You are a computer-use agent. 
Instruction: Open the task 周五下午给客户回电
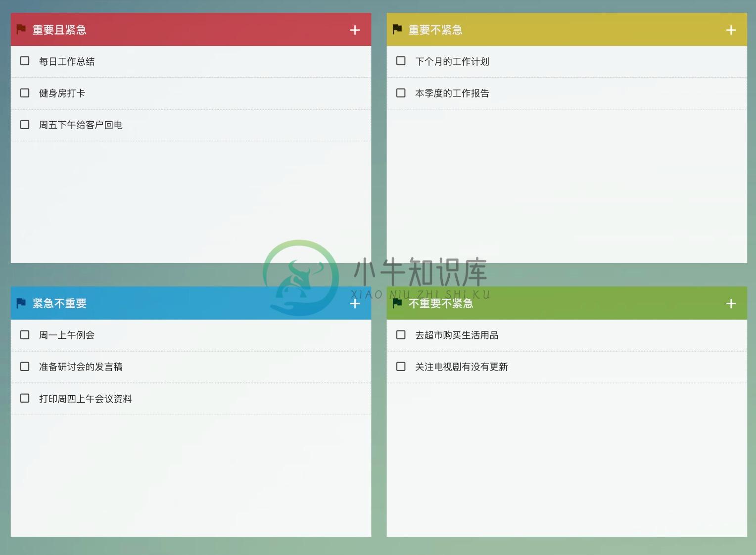pos(81,125)
